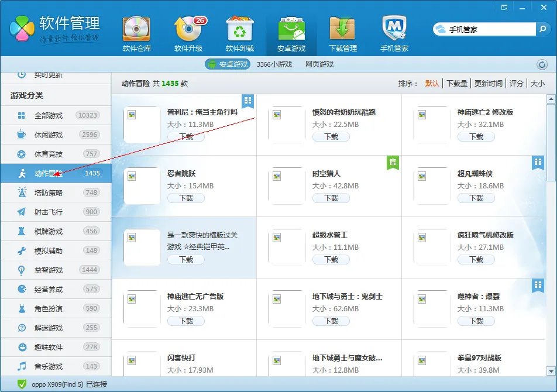This screenshot has height=392, width=557.
Task: Sort games by 默认 default order
Action: (x=432, y=84)
